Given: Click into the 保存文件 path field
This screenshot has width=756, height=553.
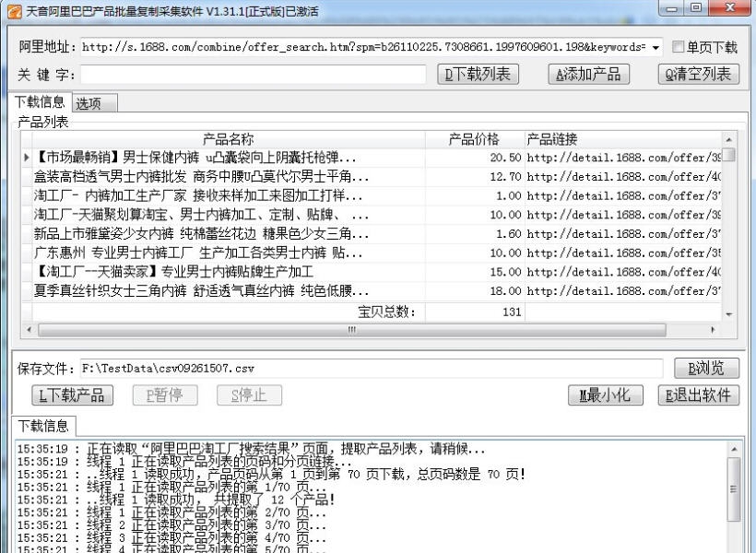Looking at the screenshot, I should 372,369.
